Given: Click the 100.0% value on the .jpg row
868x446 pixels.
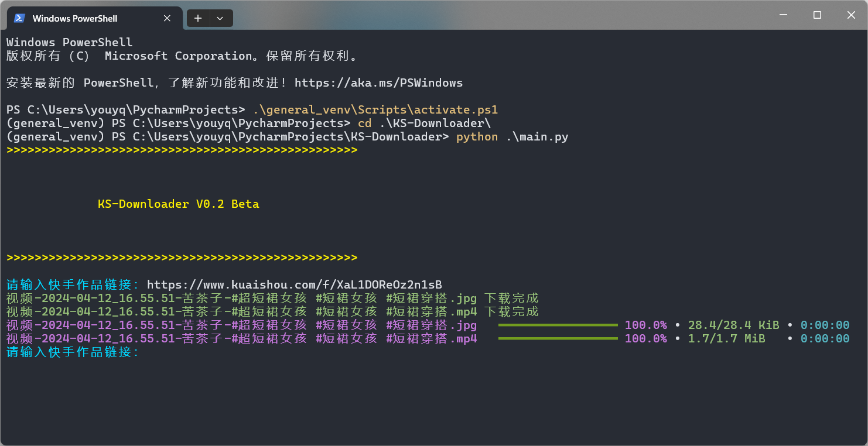Looking at the screenshot, I should pyautogui.click(x=646, y=325).
